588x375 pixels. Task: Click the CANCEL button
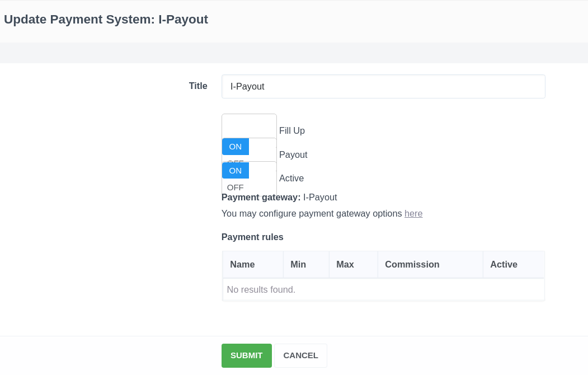[300, 355]
